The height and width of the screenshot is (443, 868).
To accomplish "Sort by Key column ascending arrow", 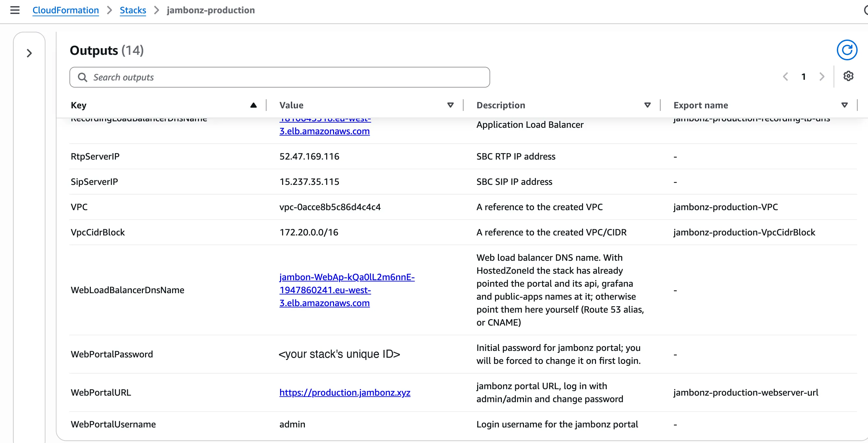I will 254,105.
